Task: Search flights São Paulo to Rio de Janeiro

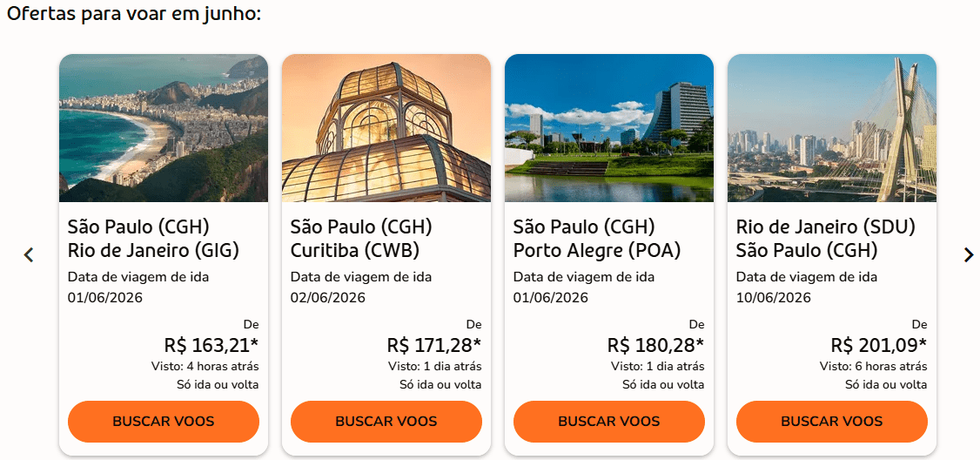Action: 164,422
